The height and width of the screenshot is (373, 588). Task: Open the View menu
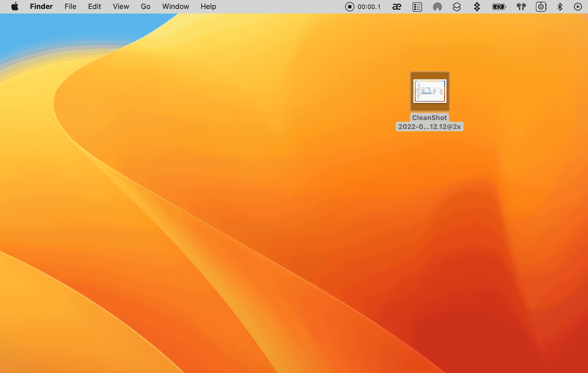coord(121,7)
